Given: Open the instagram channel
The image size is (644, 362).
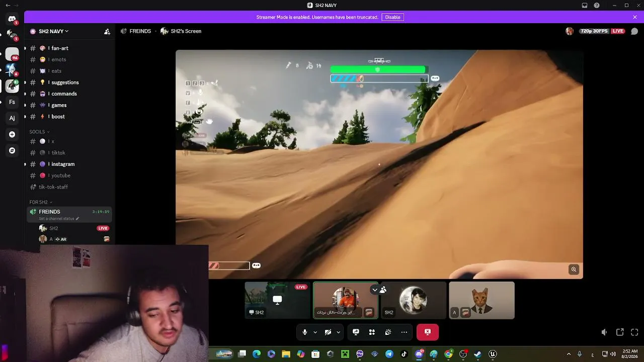Looking at the screenshot, I should point(69,164).
